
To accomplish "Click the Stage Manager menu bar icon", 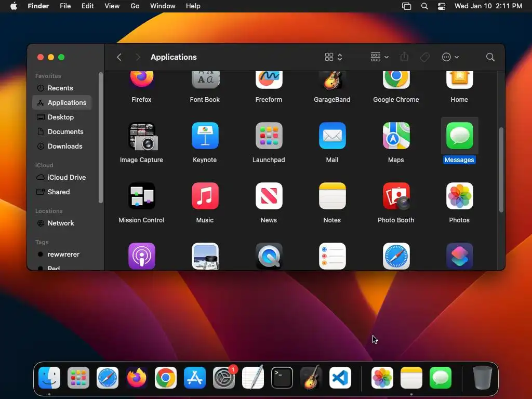I will pos(406,6).
